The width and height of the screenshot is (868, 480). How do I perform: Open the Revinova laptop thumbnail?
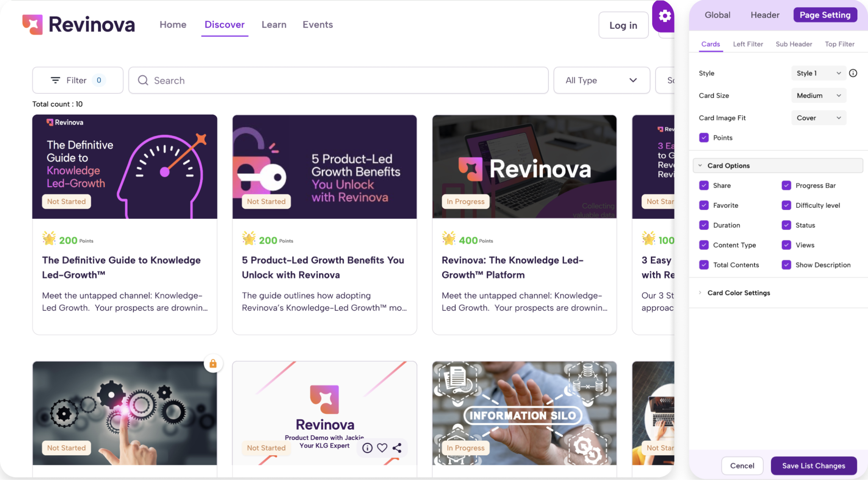524,167
